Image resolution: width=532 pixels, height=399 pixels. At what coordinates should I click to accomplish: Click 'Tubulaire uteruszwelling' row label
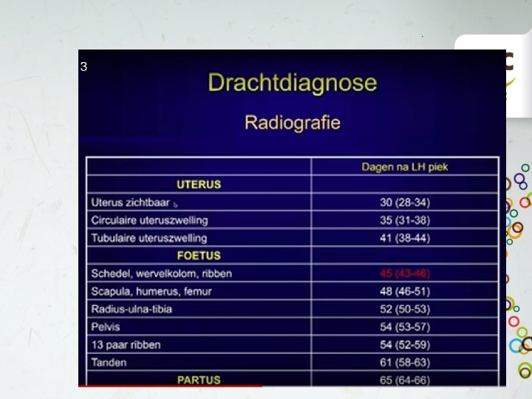[x=149, y=238]
